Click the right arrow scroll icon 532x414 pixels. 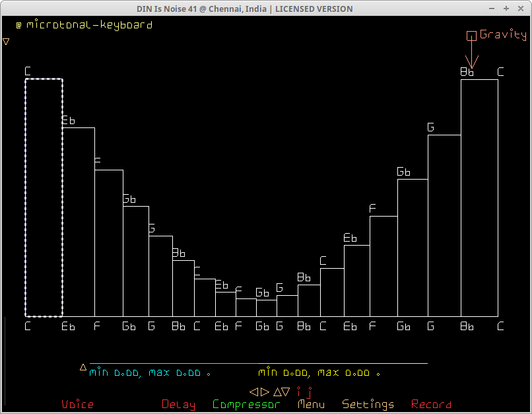[x=265, y=392]
